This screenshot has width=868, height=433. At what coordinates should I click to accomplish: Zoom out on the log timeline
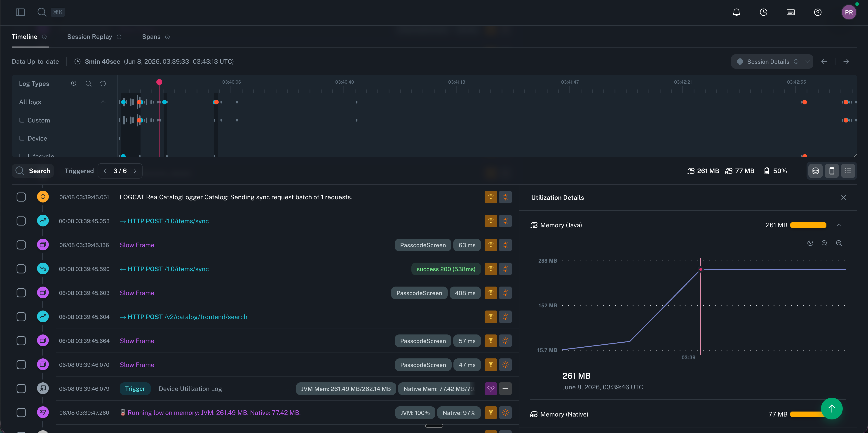click(x=88, y=84)
